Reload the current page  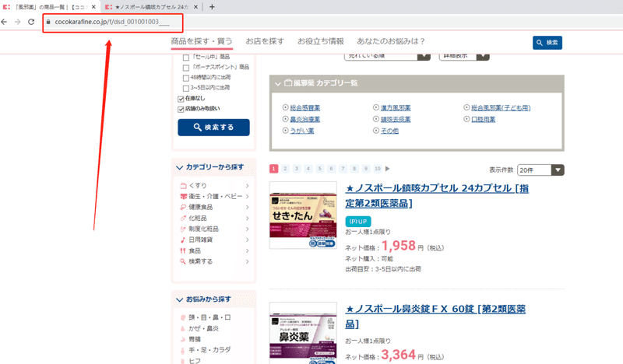(x=31, y=22)
